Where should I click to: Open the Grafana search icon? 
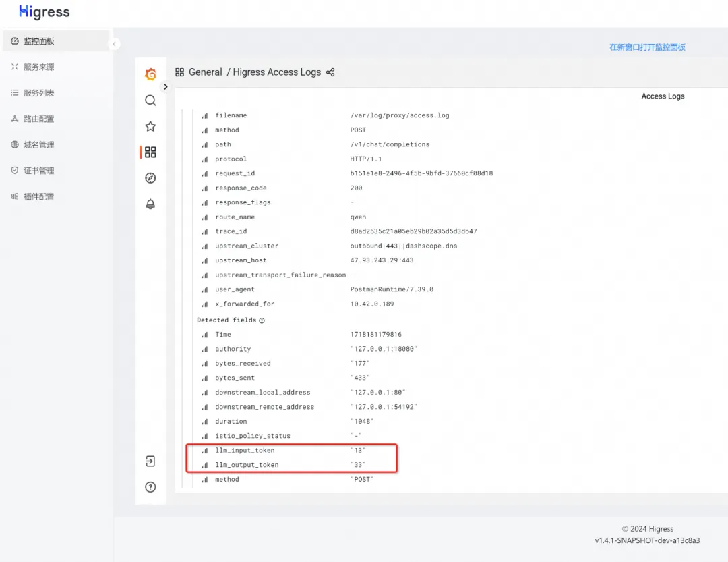point(150,101)
